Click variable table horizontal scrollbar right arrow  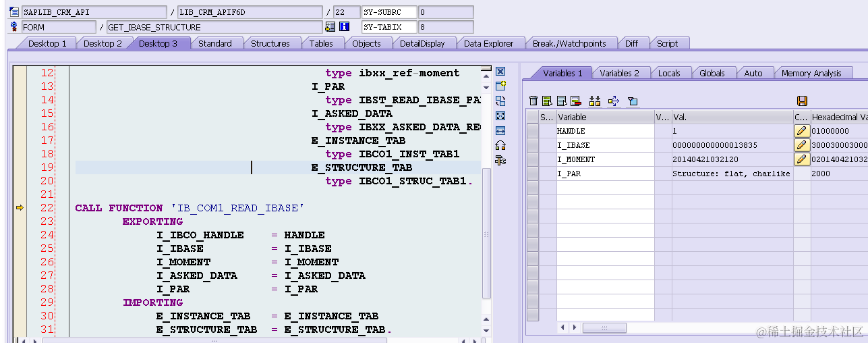[575, 327]
